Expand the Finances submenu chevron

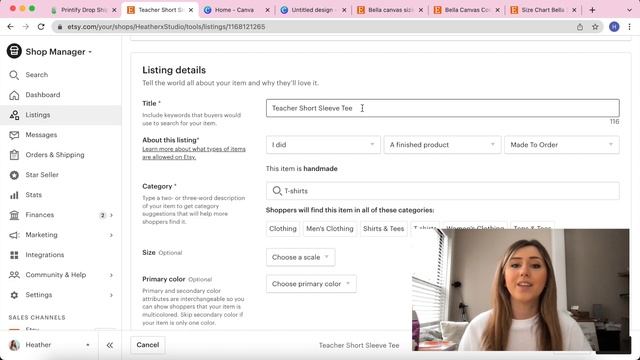[111, 215]
